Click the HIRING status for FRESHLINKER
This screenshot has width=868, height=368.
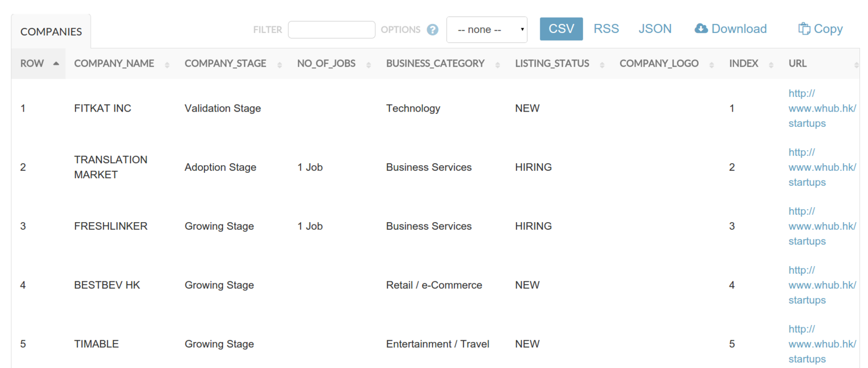(x=533, y=226)
